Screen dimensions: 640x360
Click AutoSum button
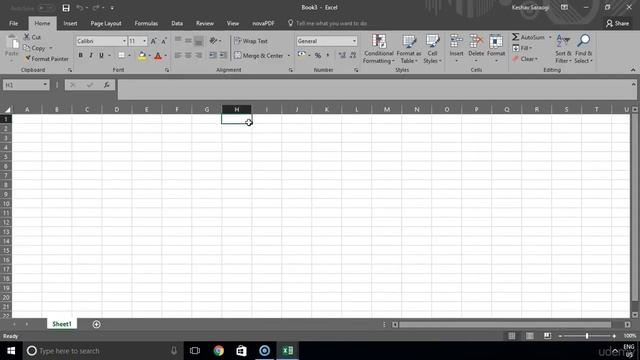pyautogui.click(x=529, y=37)
